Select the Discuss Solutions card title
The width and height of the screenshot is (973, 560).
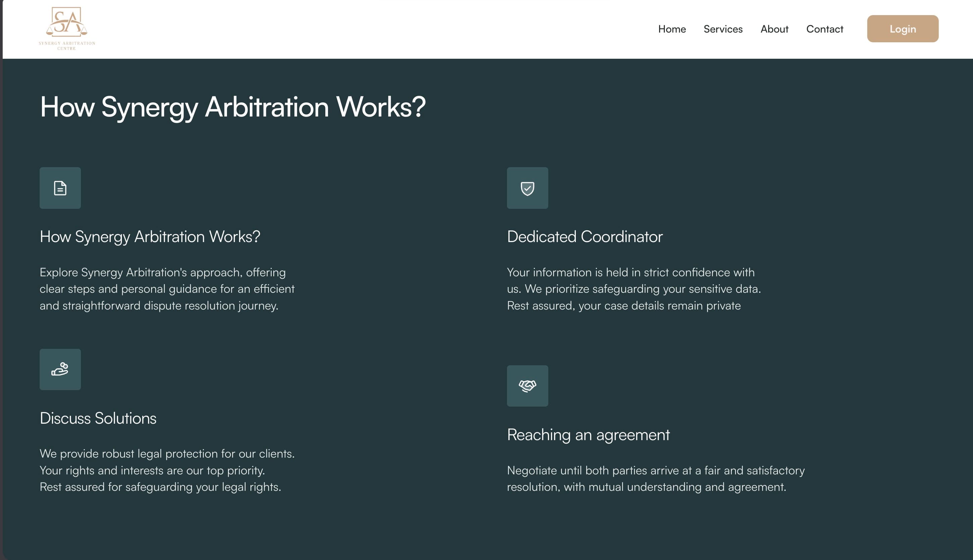click(98, 418)
